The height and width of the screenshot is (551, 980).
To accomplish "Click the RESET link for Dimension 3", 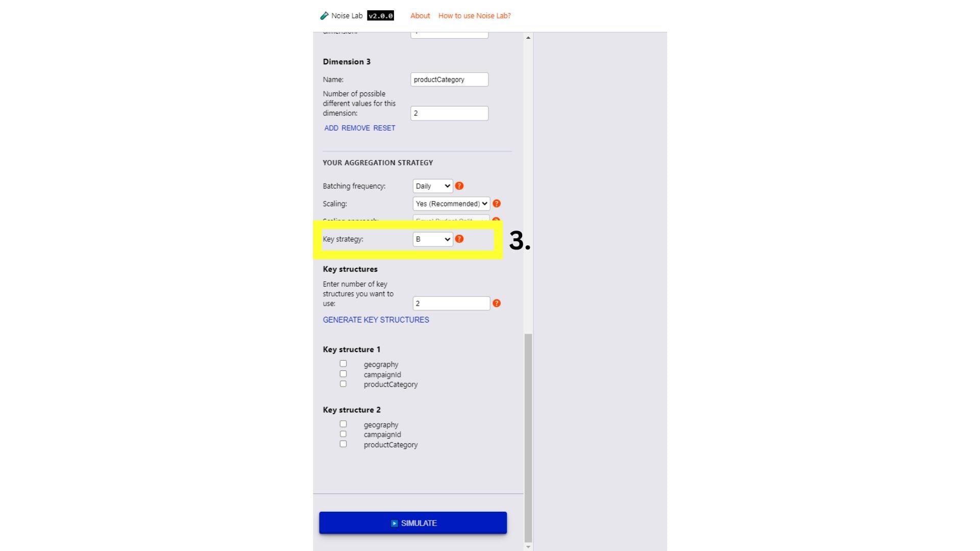I will [x=386, y=128].
